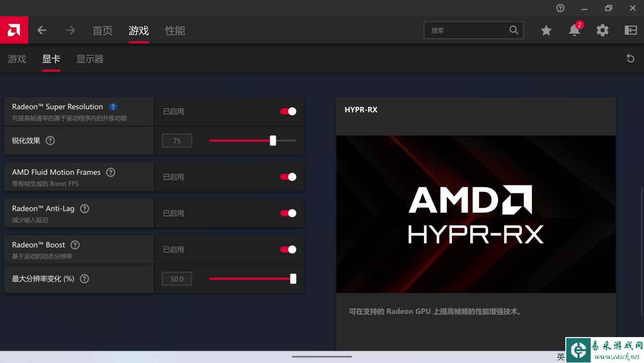The width and height of the screenshot is (644, 363).
Task: Click the HYPR-RX panel title
Action: click(361, 110)
